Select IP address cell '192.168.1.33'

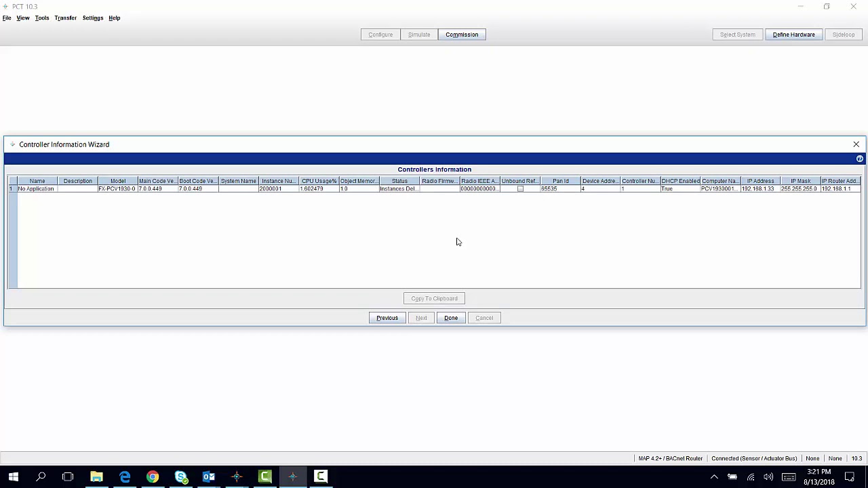pos(760,189)
